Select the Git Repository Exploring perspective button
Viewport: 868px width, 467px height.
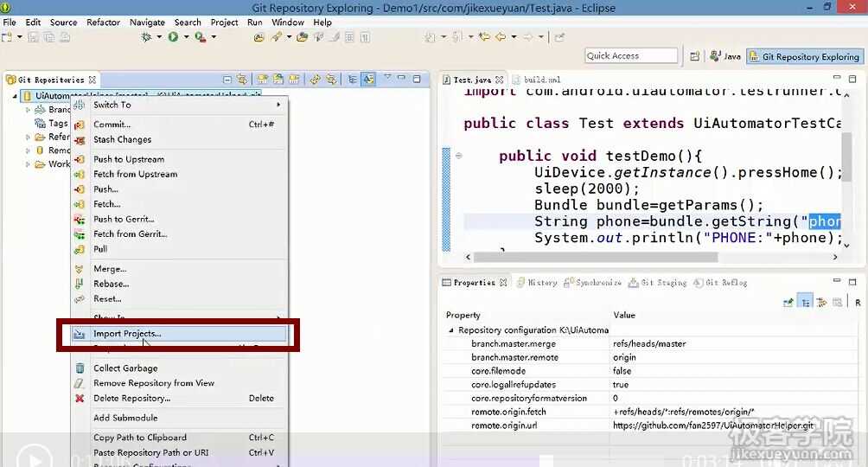pos(804,56)
